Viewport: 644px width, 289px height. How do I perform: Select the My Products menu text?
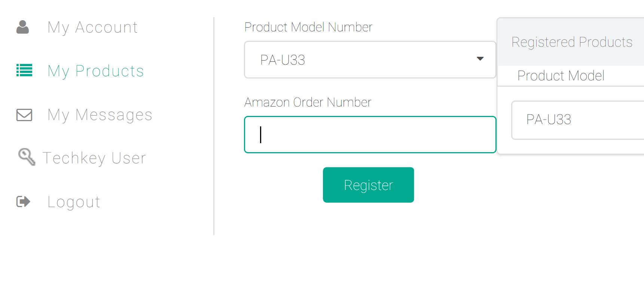pos(95,71)
